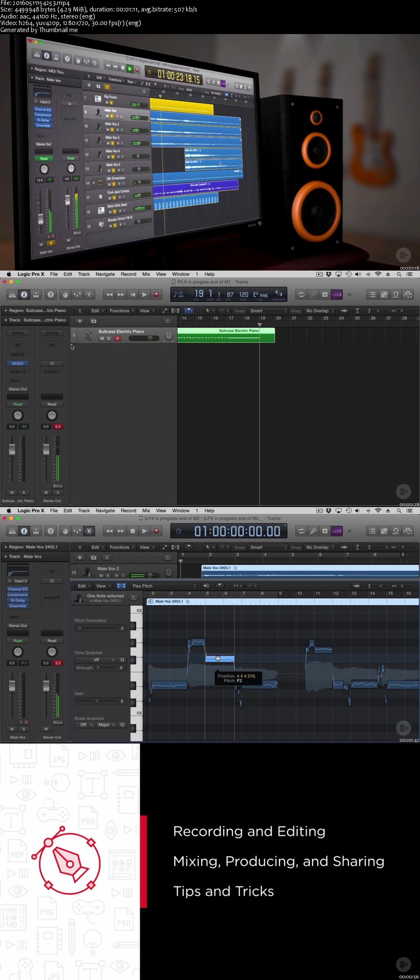This screenshot has width=420, height=980.
Task: Open Mix menu above the Male Vox window
Action: coord(146,511)
